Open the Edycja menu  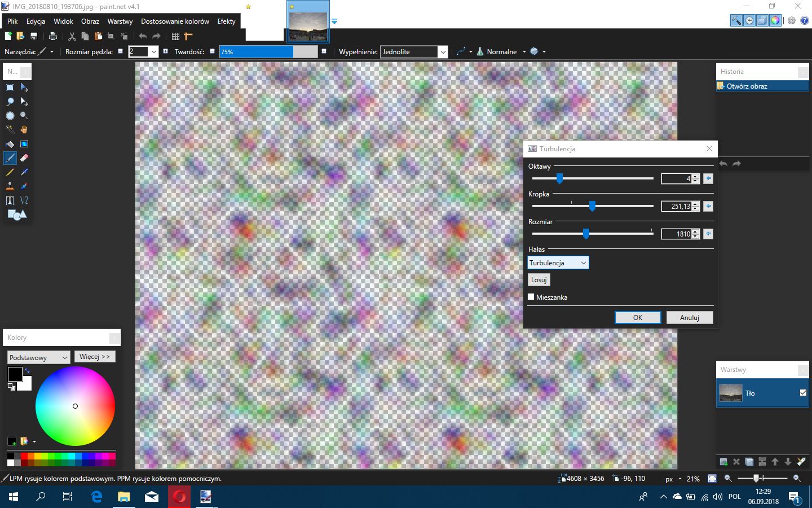pyautogui.click(x=36, y=21)
